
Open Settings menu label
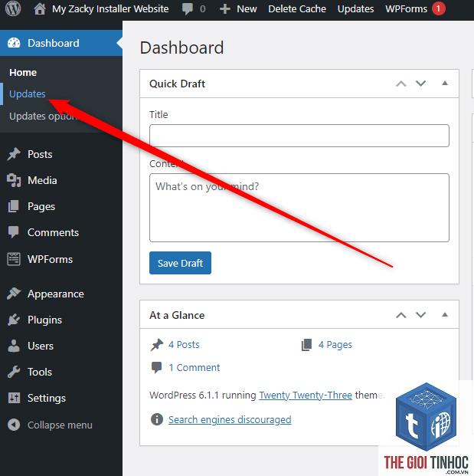[x=47, y=399]
